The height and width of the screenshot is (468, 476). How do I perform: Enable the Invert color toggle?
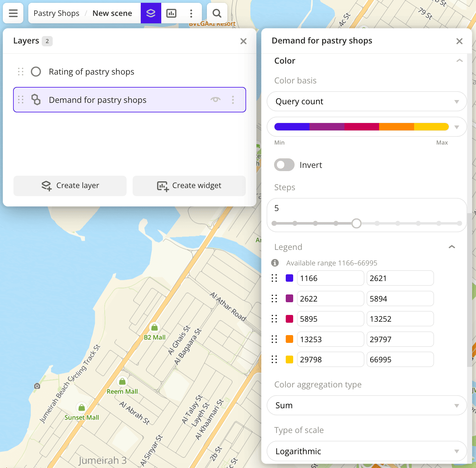tap(284, 165)
